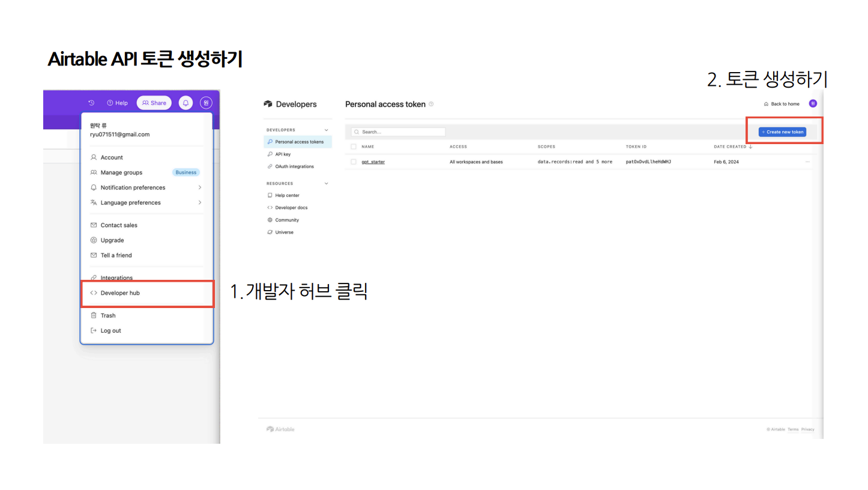
Task: Click help icon next to Personal access token
Action: pyautogui.click(x=431, y=104)
